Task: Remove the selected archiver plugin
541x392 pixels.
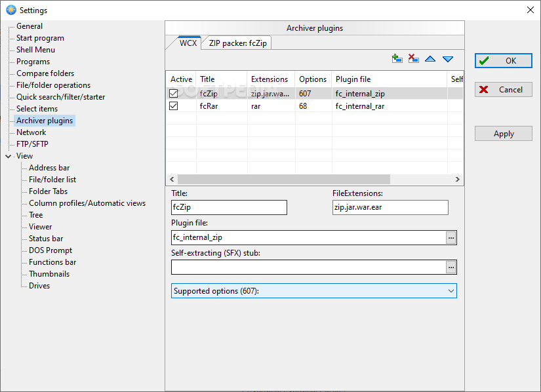Action: [413, 58]
